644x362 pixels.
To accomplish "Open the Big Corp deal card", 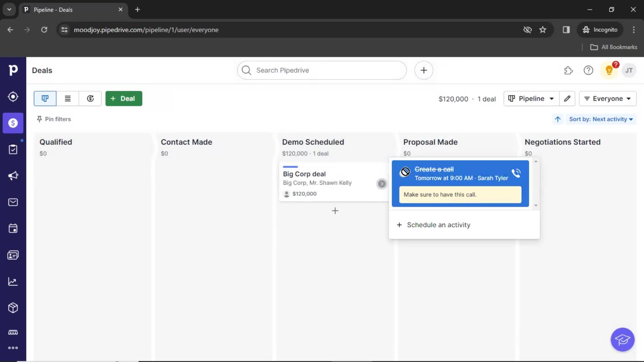I will point(334,182).
